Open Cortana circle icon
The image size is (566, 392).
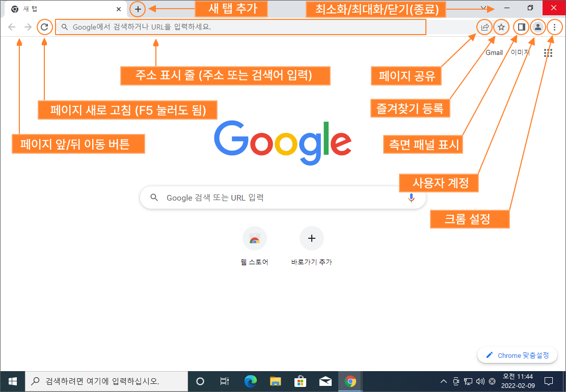tap(200, 381)
